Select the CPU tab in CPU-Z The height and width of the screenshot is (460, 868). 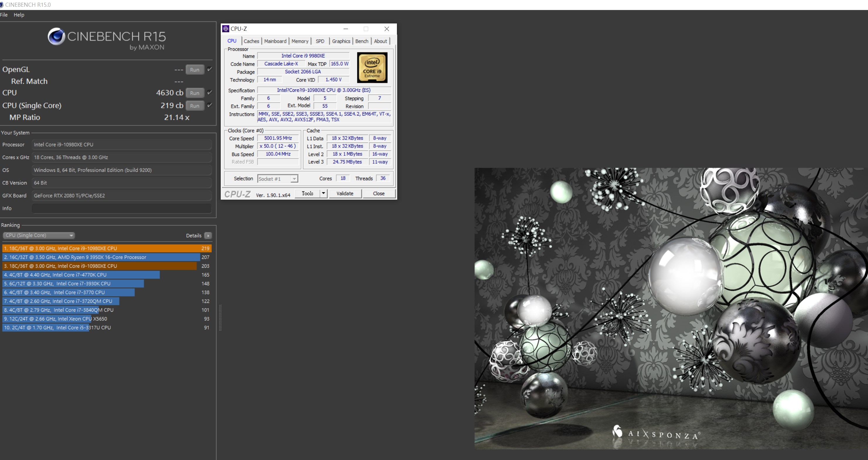tap(232, 41)
